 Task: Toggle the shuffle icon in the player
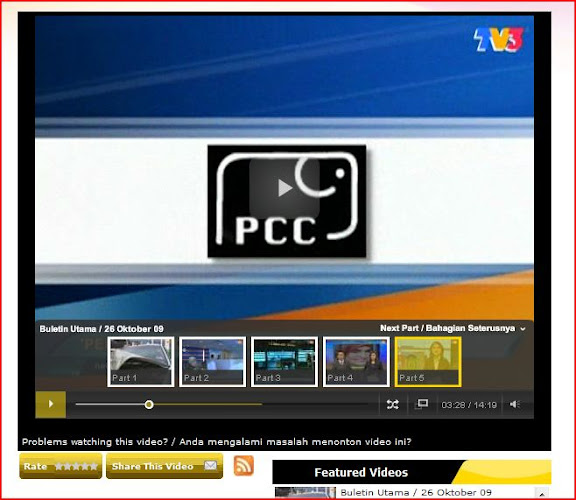click(392, 404)
